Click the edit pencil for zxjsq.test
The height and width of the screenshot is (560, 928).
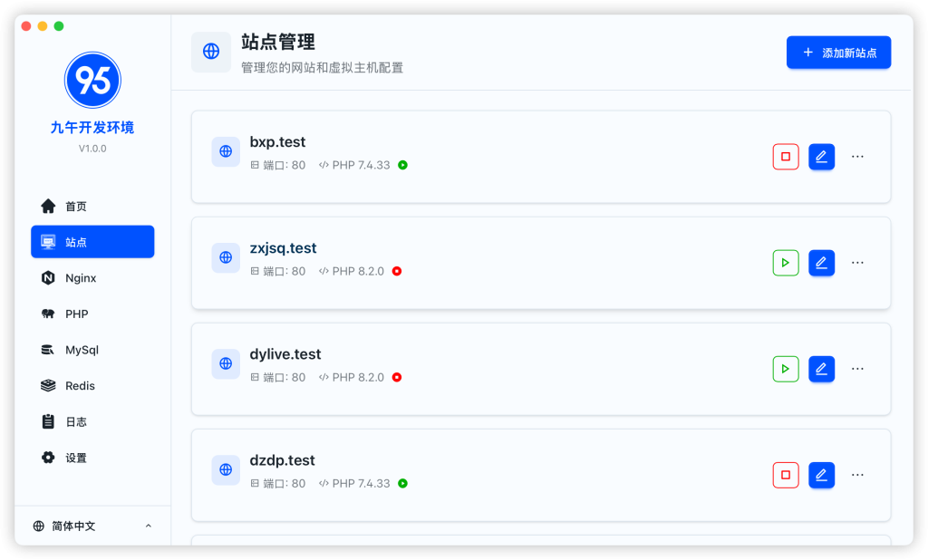[821, 263]
